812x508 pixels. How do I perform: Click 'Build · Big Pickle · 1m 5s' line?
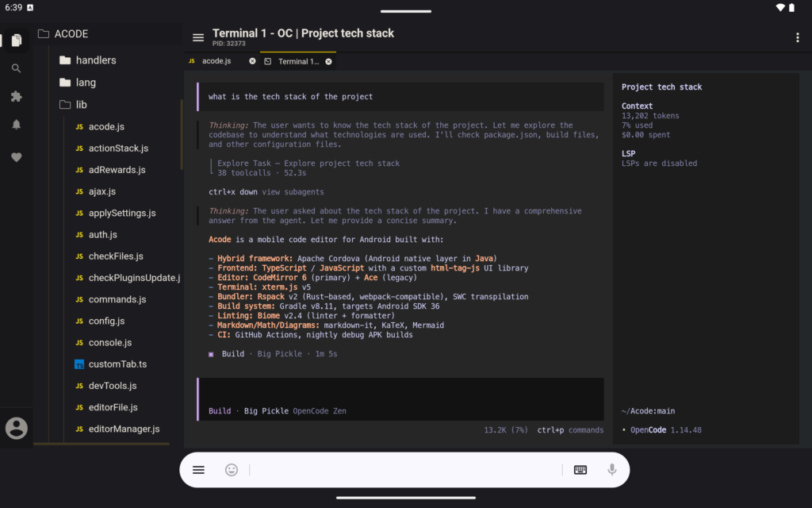click(x=273, y=354)
